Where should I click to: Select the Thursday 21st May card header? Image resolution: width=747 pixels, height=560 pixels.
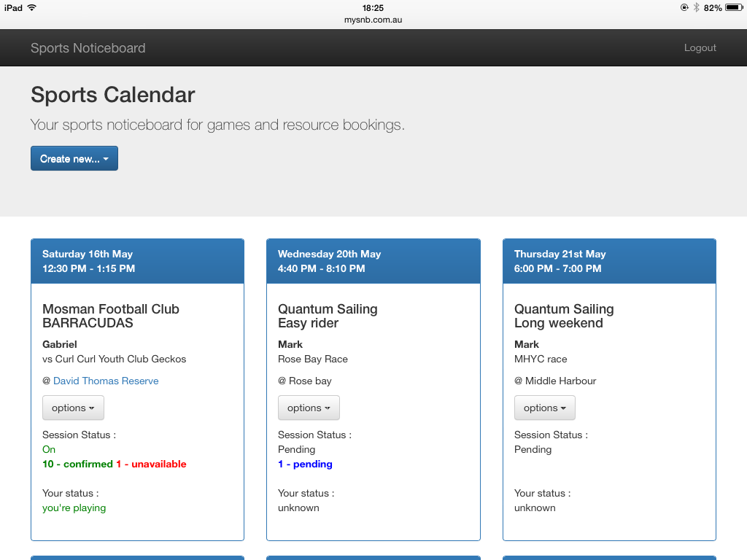point(609,262)
